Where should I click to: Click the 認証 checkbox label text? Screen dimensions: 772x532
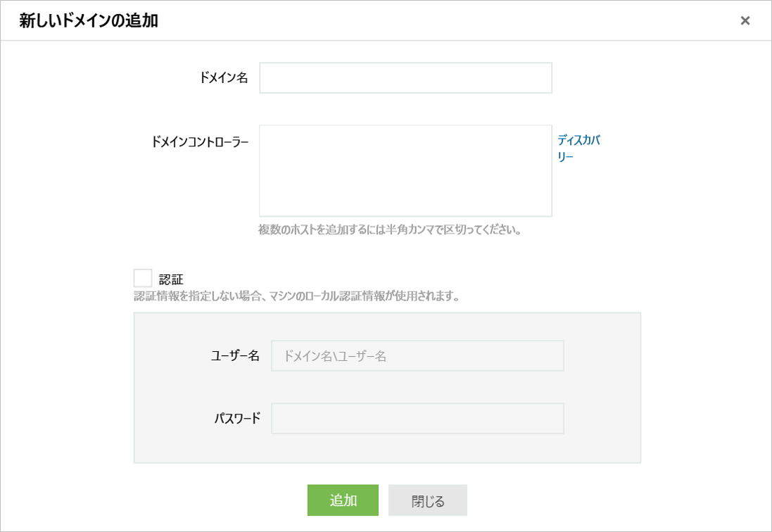pos(171,279)
